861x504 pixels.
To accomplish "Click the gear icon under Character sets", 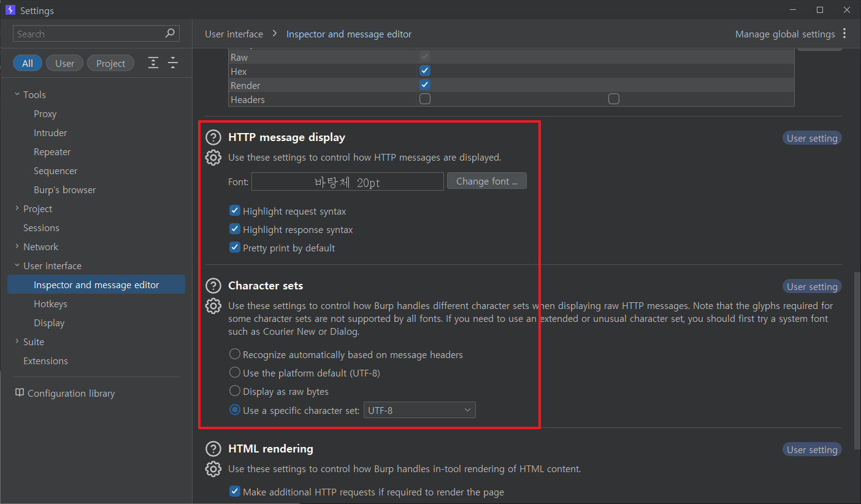I will coord(213,306).
